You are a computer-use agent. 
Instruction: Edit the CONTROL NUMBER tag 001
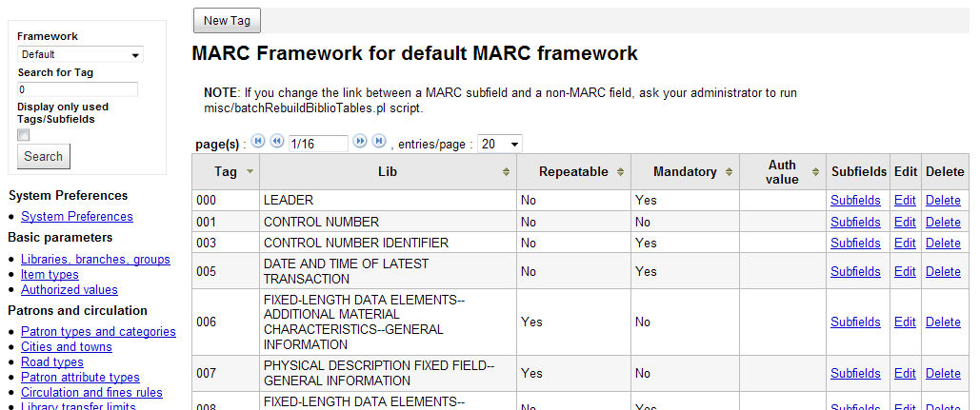tap(905, 222)
